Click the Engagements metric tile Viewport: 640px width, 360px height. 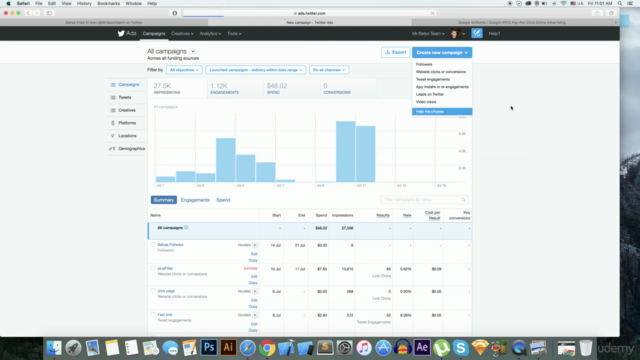coord(235,88)
